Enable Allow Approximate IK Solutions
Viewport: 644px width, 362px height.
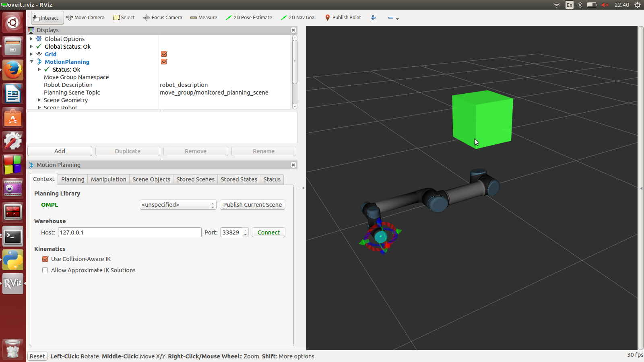click(45, 270)
